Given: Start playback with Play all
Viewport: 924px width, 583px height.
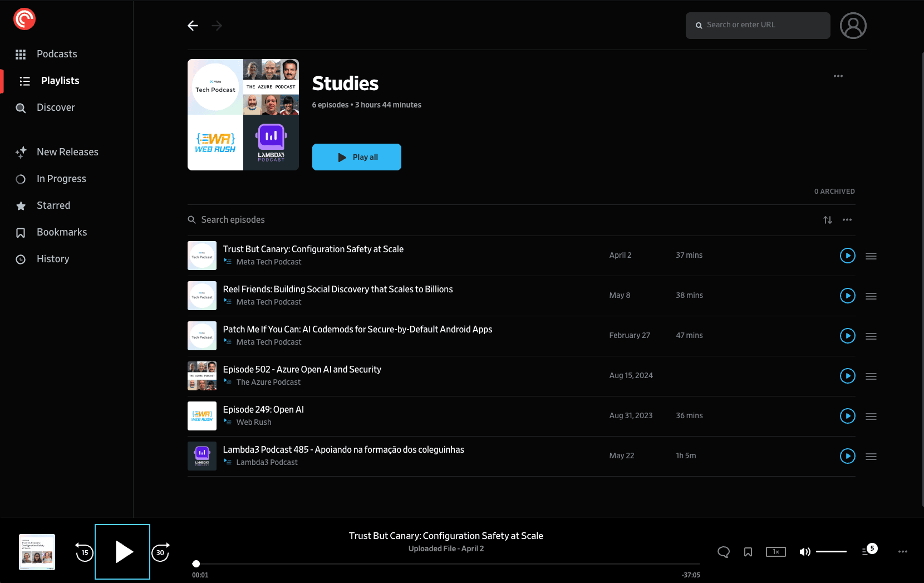Looking at the screenshot, I should click(357, 157).
